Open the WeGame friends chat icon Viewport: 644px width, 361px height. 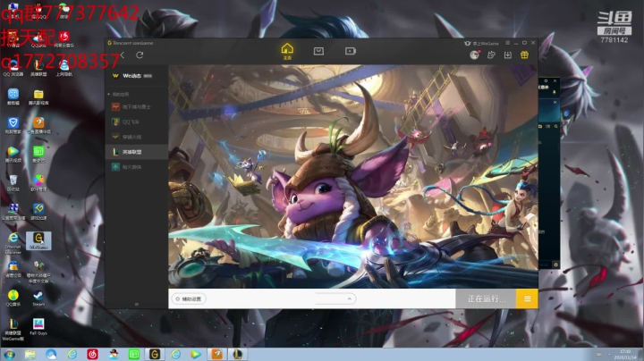tap(491, 55)
